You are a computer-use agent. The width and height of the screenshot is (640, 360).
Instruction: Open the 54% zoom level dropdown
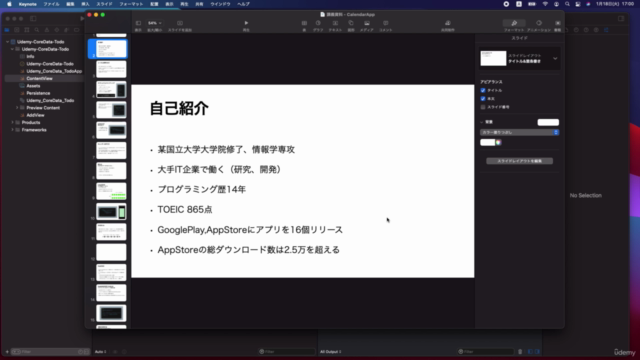tap(154, 23)
